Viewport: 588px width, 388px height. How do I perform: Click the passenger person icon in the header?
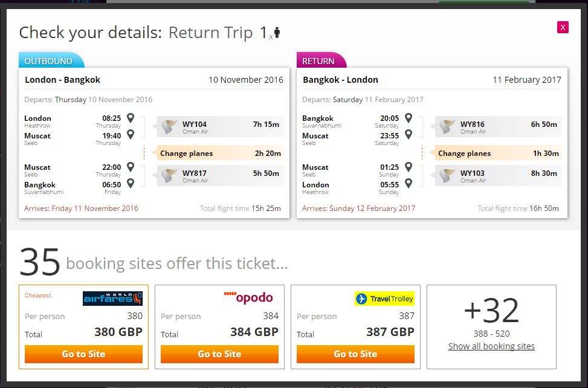277,33
